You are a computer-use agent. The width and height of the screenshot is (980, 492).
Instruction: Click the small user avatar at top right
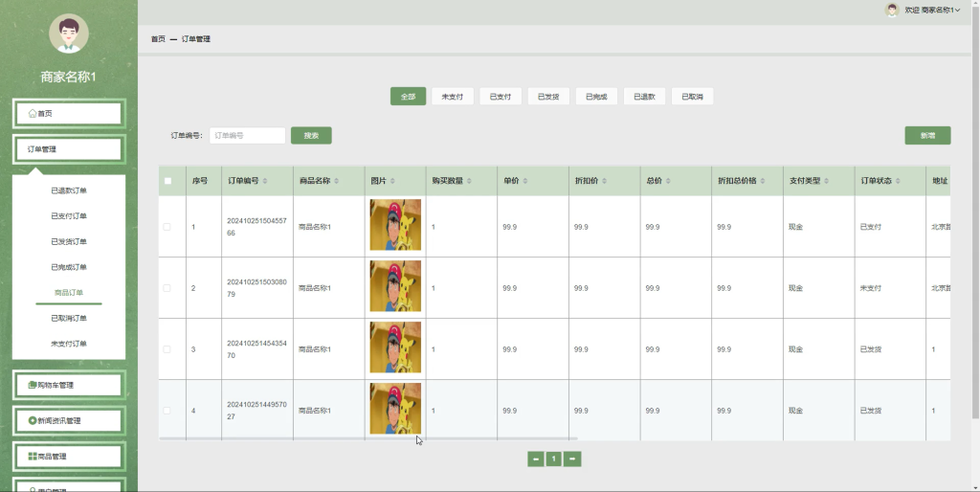(x=892, y=10)
